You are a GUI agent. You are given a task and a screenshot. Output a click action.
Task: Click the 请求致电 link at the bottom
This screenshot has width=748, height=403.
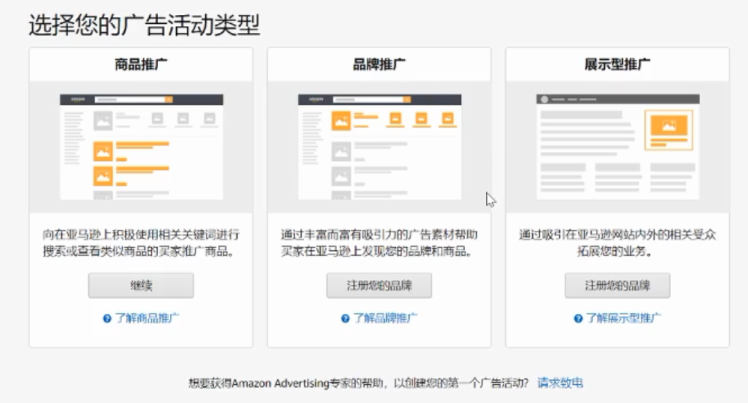click(x=560, y=383)
